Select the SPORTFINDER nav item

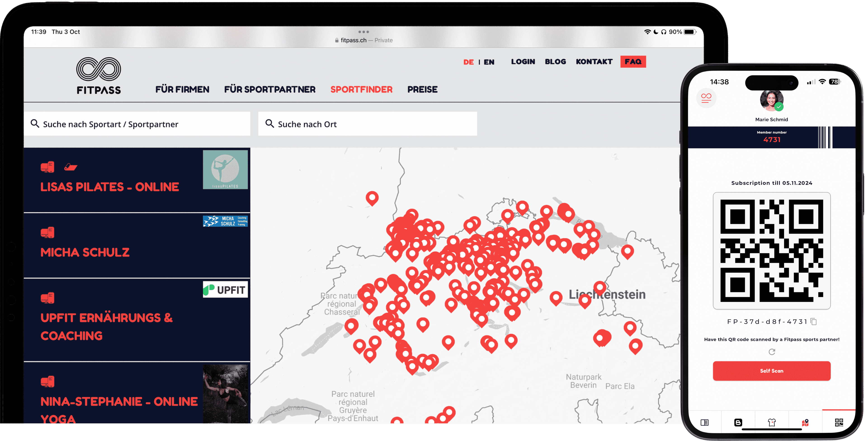(361, 89)
